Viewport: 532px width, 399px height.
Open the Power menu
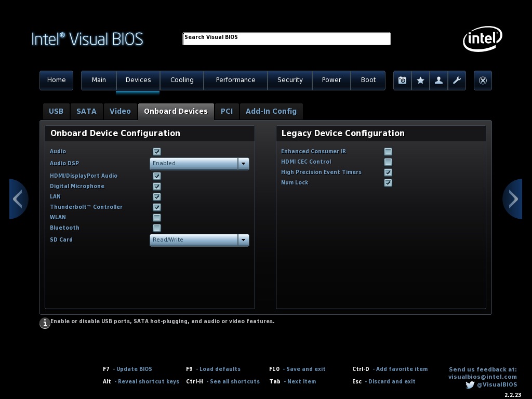coord(331,81)
